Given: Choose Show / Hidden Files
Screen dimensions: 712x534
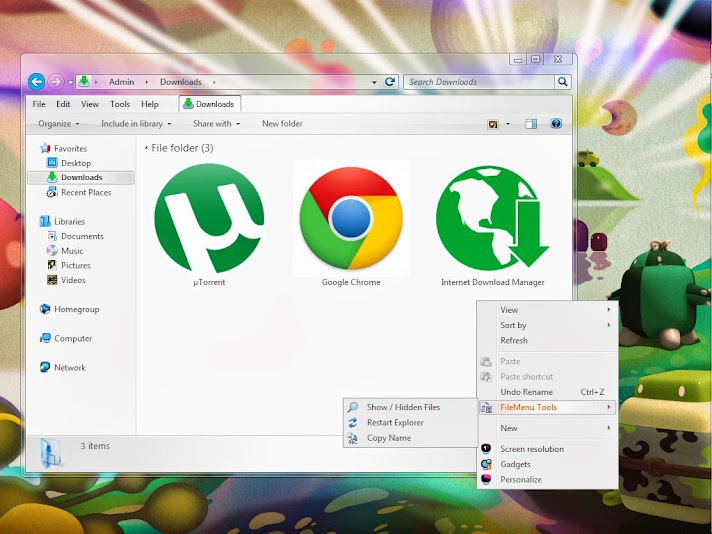Looking at the screenshot, I should coord(410,407).
